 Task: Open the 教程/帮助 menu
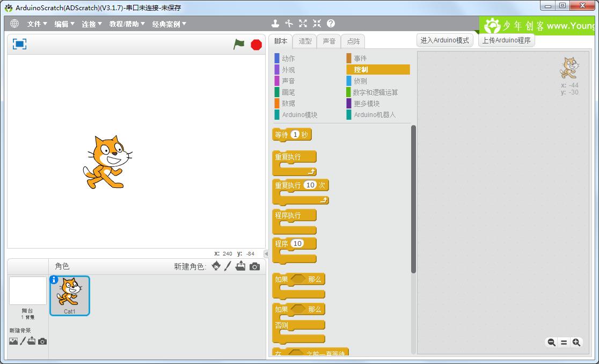click(x=127, y=24)
